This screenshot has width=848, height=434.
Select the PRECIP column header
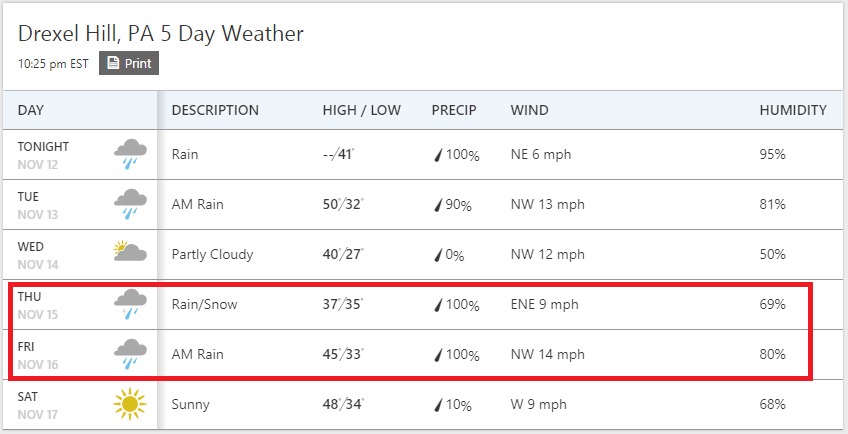454,110
